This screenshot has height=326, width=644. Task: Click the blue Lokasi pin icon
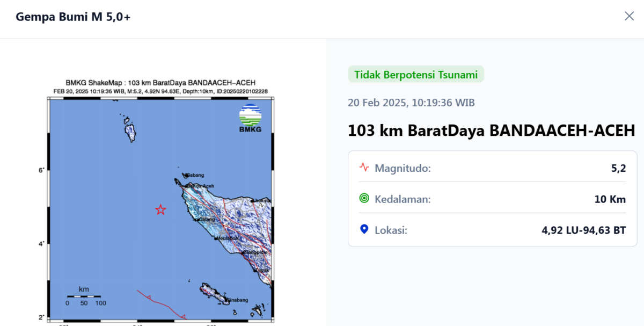click(x=364, y=230)
